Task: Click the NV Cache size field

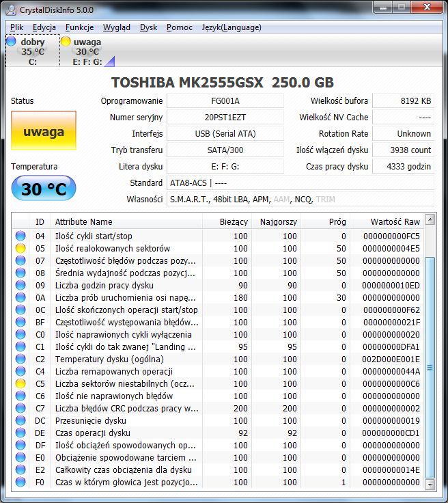Action: pos(403,118)
